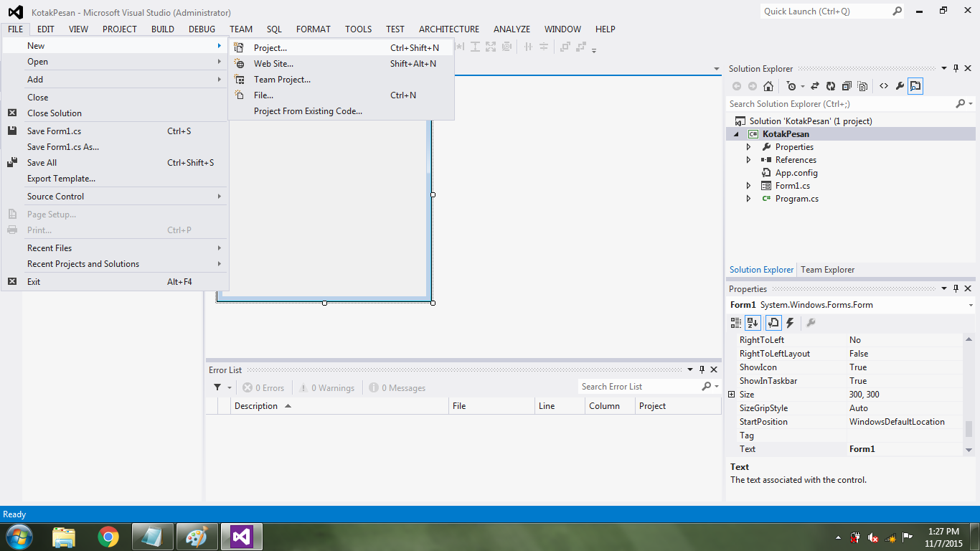Expand the Size property in Properties grid
This screenshot has width=980, height=551.
coord(732,395)
